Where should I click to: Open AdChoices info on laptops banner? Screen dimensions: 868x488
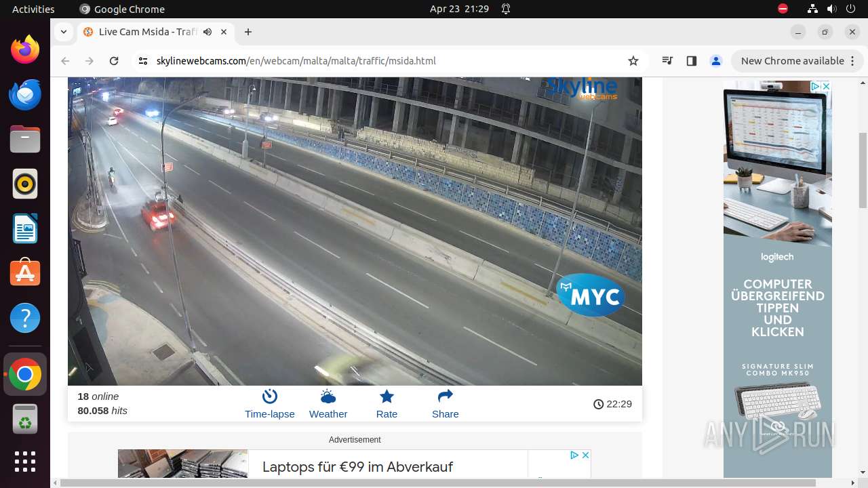[x=574, y=455]
